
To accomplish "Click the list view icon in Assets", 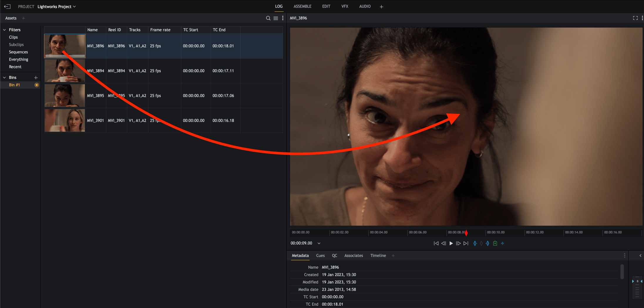I will (x=276, y=18).
